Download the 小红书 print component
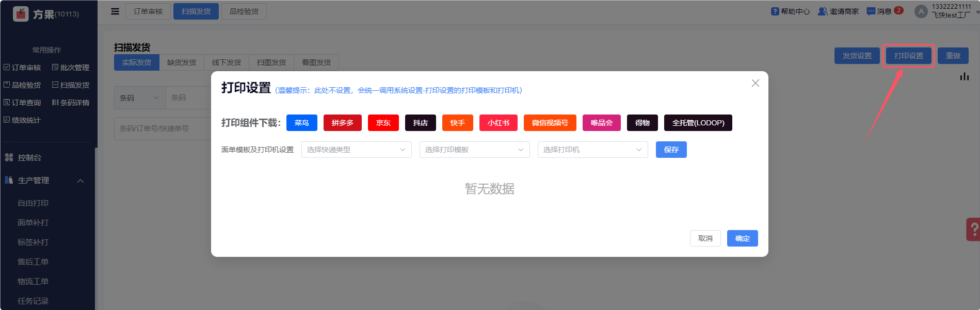This screenshot has width=980, height=310. click(x=499, y=123)
